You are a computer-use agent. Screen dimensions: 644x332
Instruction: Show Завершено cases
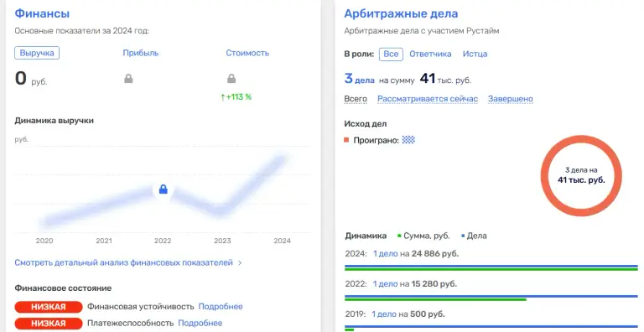pyautogui.click(x=510, y=99)
